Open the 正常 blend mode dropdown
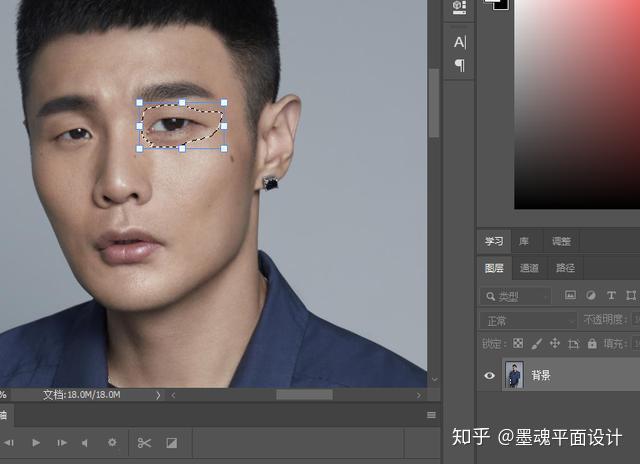 click(x=529, y=321)
